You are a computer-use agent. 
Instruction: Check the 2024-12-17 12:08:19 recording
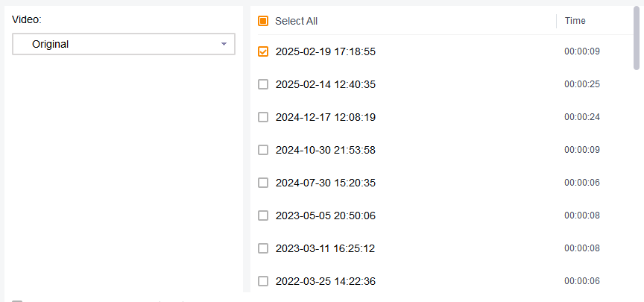(263, 117)
